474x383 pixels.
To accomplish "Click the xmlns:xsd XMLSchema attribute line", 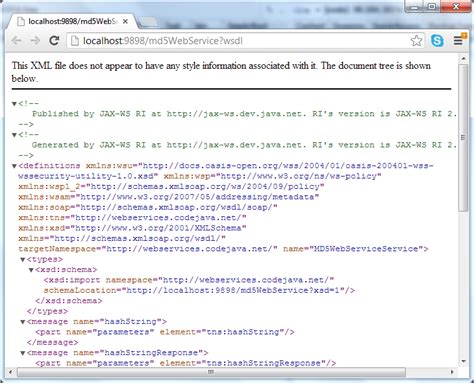I will pos(132,228).
